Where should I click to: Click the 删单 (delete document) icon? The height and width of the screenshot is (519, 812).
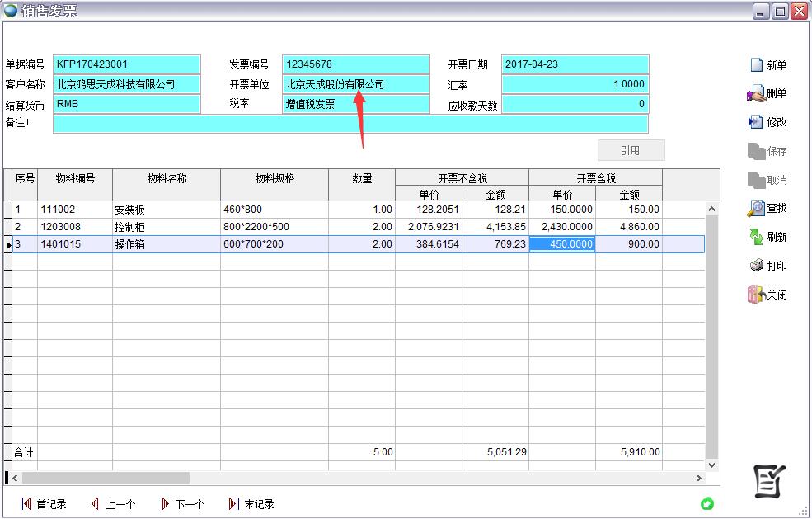(756, 94)
